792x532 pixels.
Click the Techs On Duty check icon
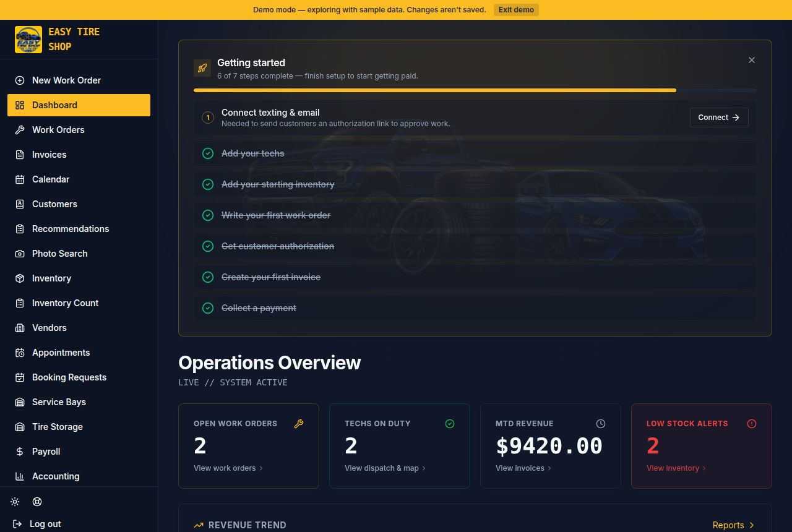pos(450,424)
